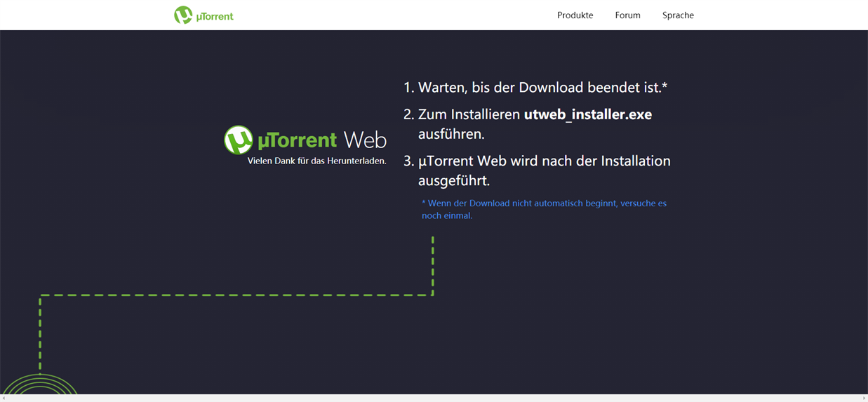Click the µTorrent Web green logo icon

pyautogui.click(x=239, y=140)
